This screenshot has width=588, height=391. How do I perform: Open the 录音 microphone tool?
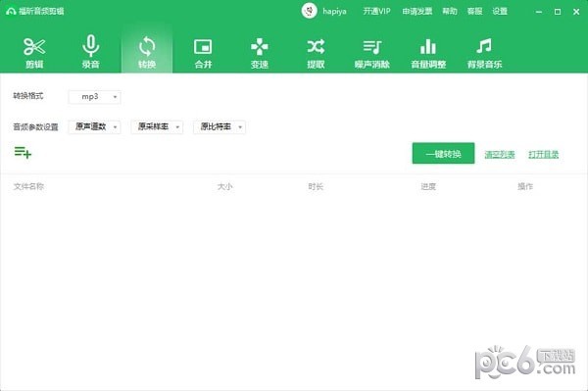coord(90,53)
